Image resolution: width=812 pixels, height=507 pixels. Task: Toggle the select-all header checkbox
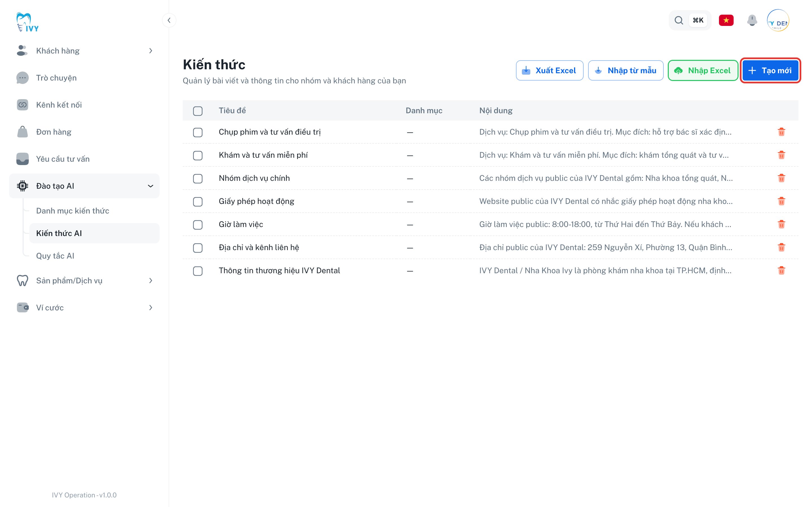198,111
